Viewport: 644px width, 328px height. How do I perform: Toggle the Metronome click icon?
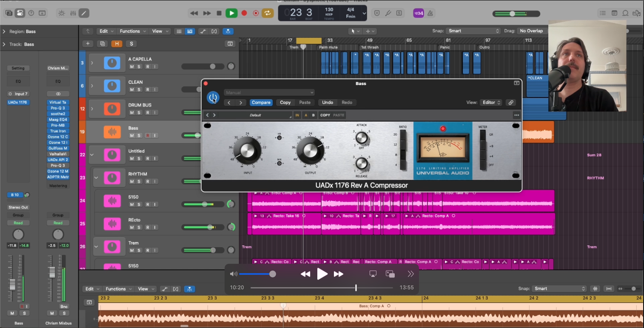pyautogui.click(x=430, y=13)
